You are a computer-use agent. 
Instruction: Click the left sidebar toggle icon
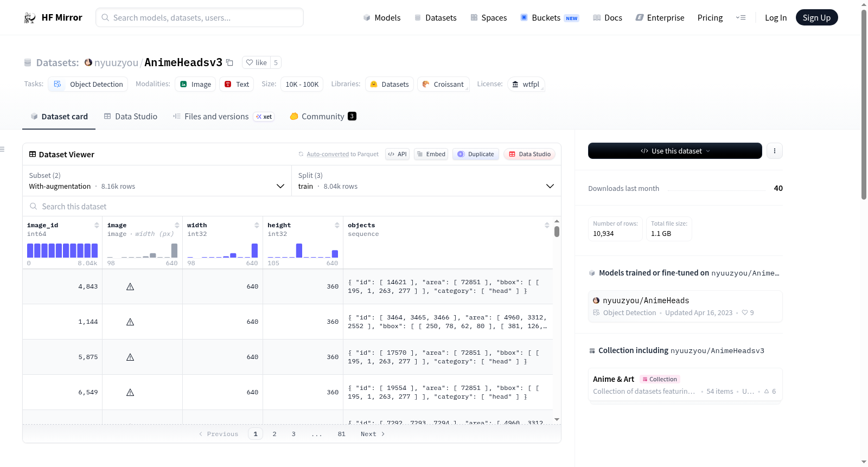click(2, 149)
